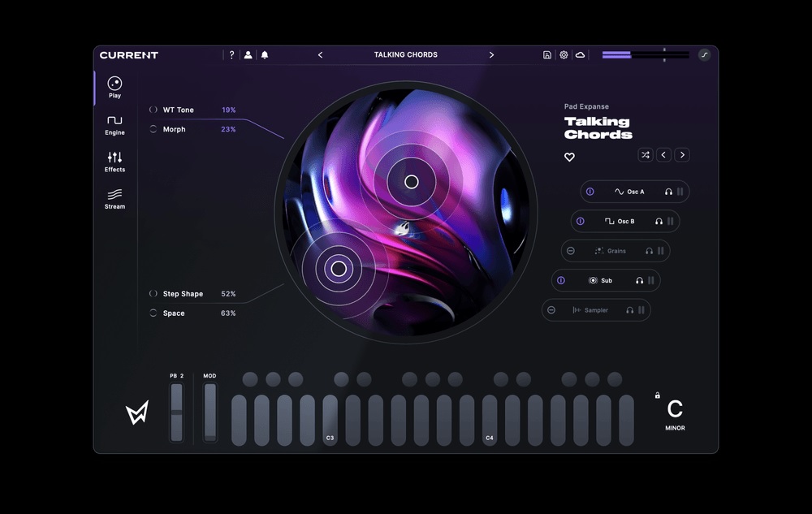This screenshot has height=514, width=812.
Task: Favorite the preset with the heart icon
Action: tap(570, 157)
